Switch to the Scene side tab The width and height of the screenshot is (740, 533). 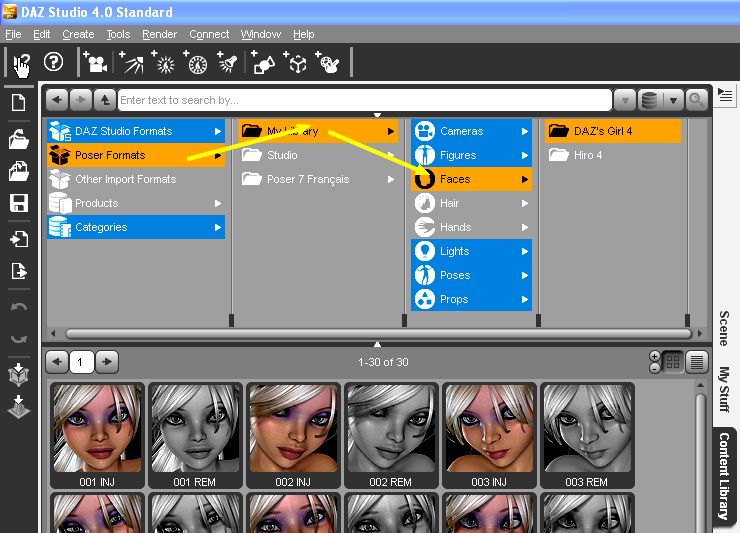tap(724, 329)
